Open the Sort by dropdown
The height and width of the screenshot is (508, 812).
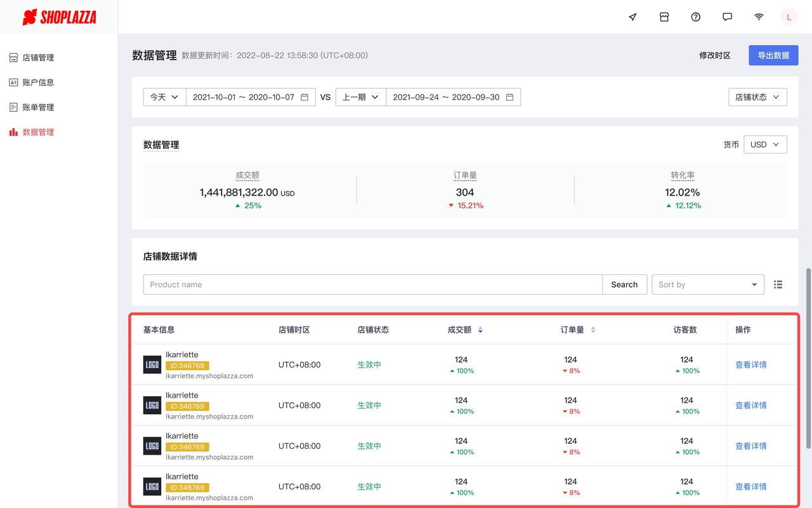(708, 284)
